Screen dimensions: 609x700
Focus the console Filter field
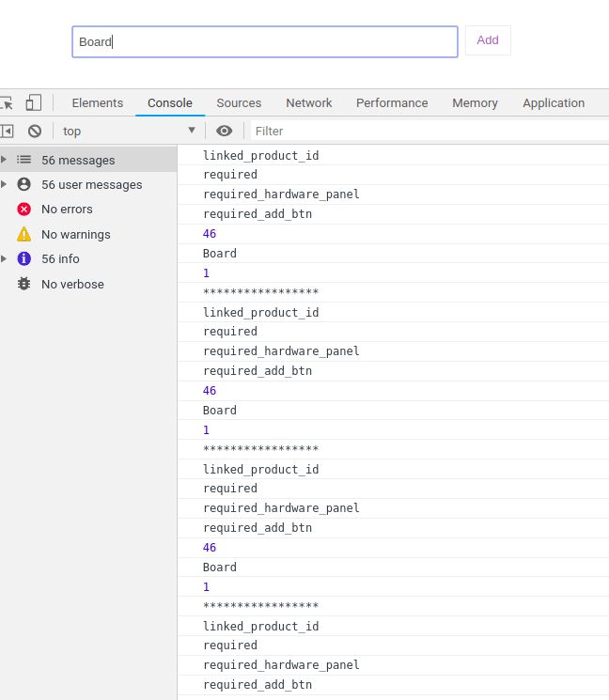tap(429, 131)
